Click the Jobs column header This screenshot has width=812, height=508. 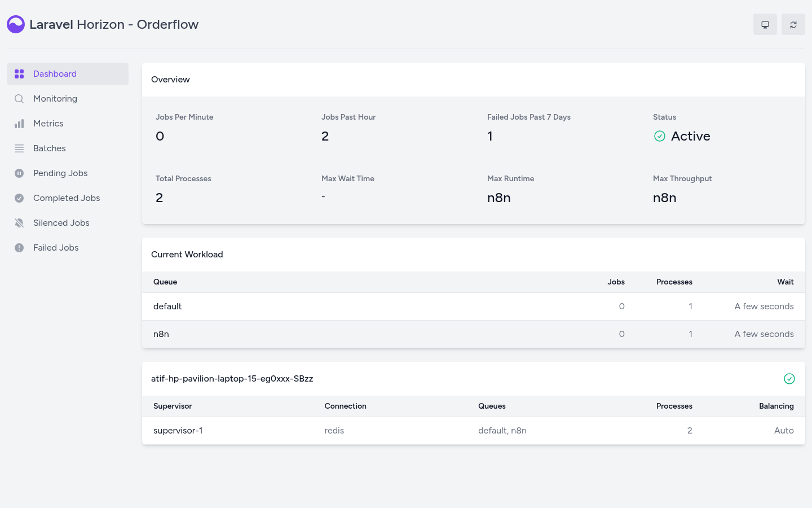616,282
